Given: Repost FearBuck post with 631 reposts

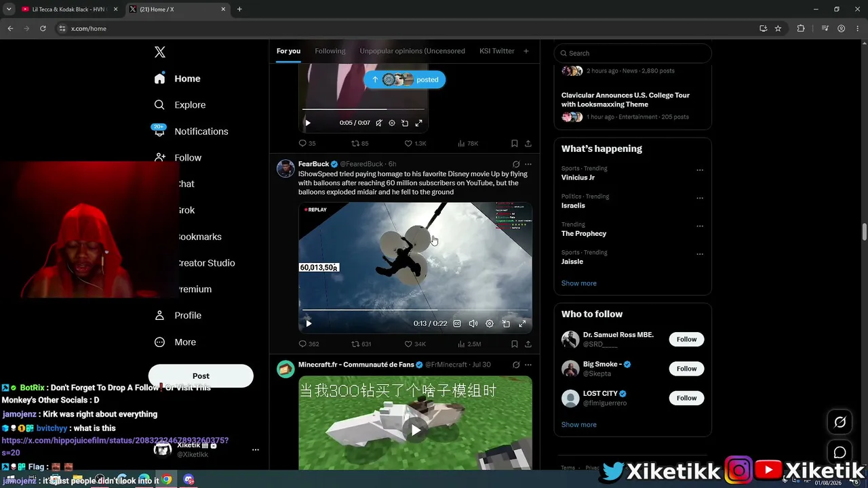Looking at the screenshot, I should (361, 344).
